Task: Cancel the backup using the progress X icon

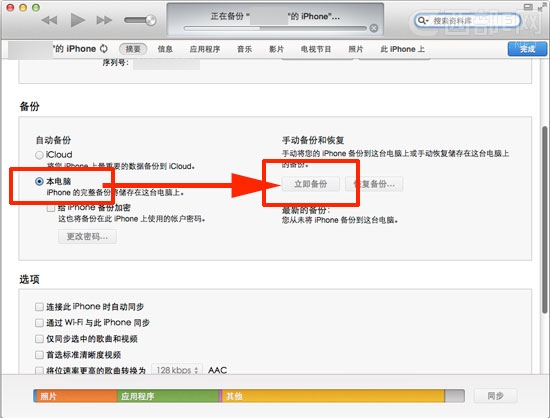Action: [374, 28]
